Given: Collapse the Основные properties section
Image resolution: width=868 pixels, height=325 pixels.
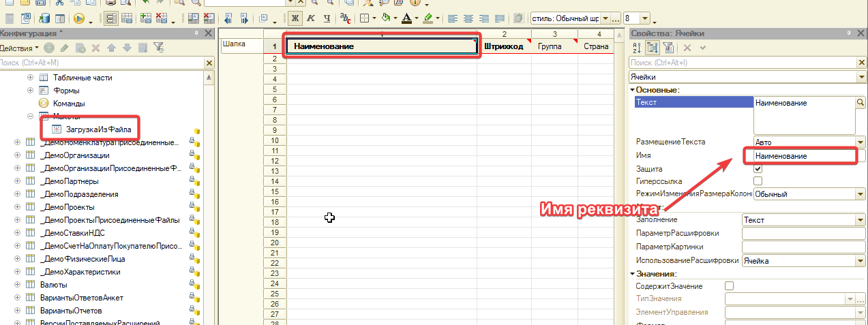Looking at the screenshot, I should (x=633, y=90).
